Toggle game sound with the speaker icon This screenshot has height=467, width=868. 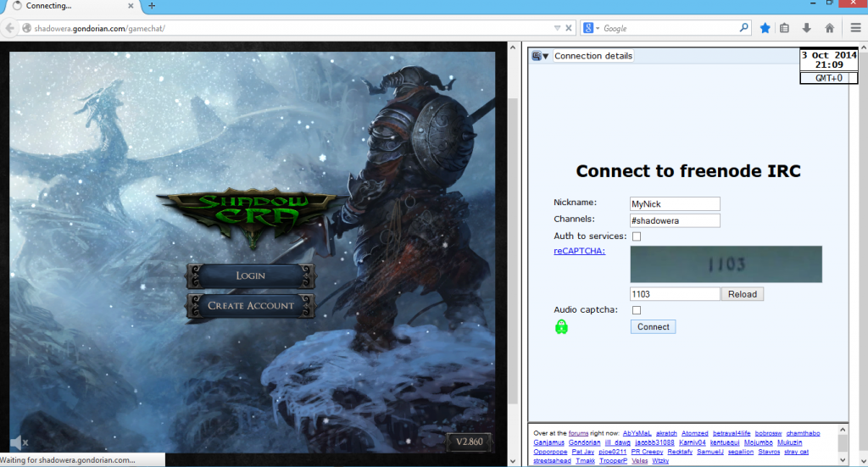pyautogui.click(x=19, y=442)
